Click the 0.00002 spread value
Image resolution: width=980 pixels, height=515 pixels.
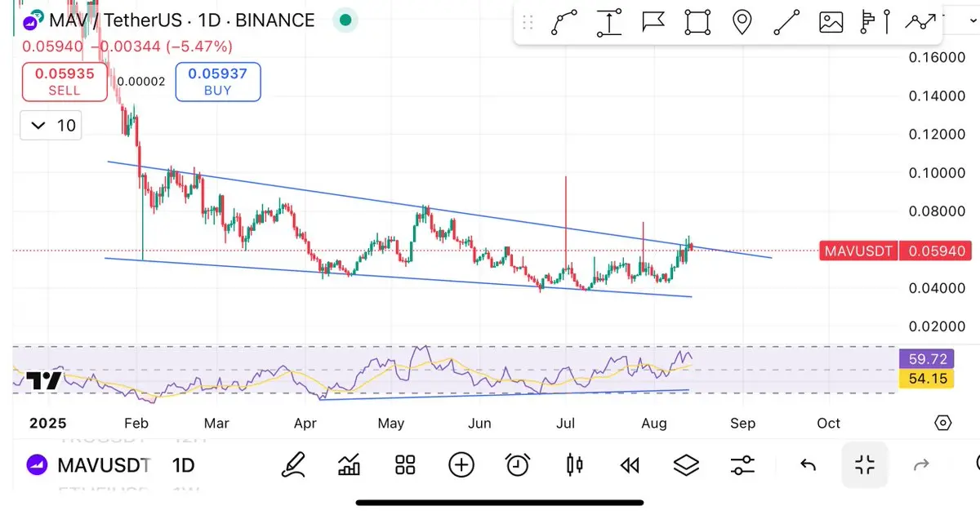pyautogui.click(x=141, y=82)
